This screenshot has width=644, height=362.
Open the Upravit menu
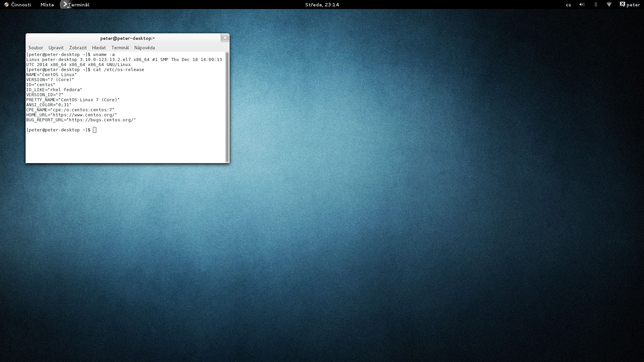point(56,48)
